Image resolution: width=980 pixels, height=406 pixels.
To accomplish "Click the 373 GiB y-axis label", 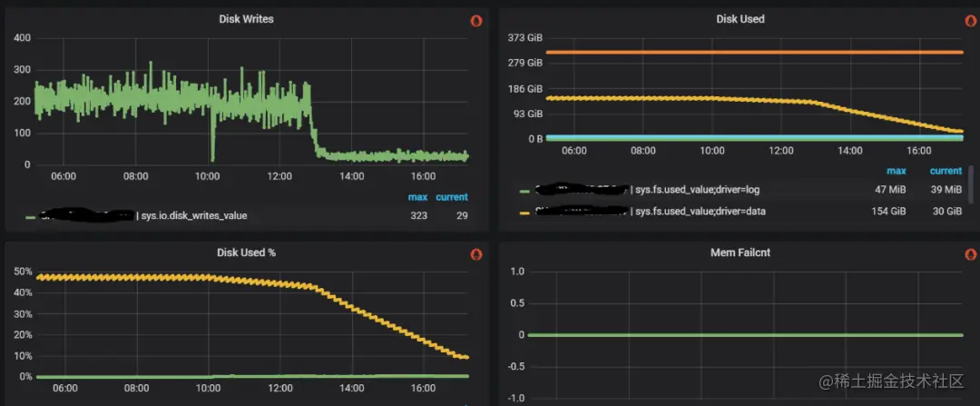I will 526,37.
